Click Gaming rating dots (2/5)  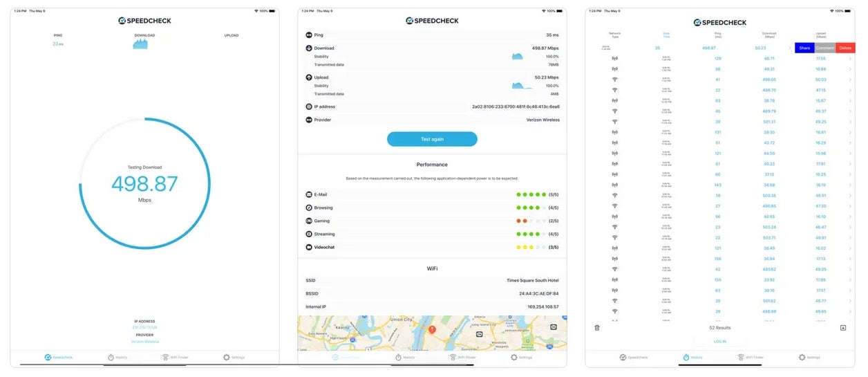click(x=531, y=221)
